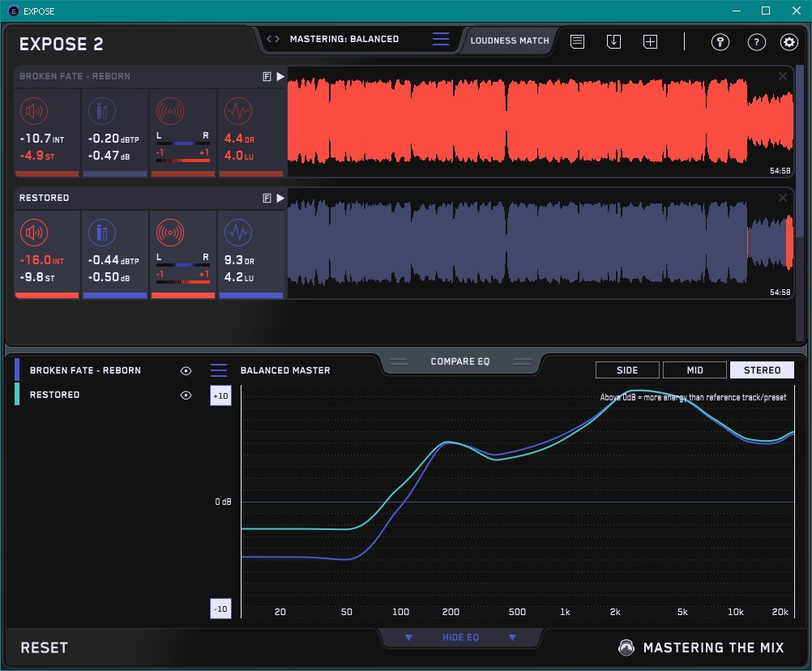This screenshot has width=812, height=671.
Task: Click the +10 EQ scale box
Action: point(220,395)
